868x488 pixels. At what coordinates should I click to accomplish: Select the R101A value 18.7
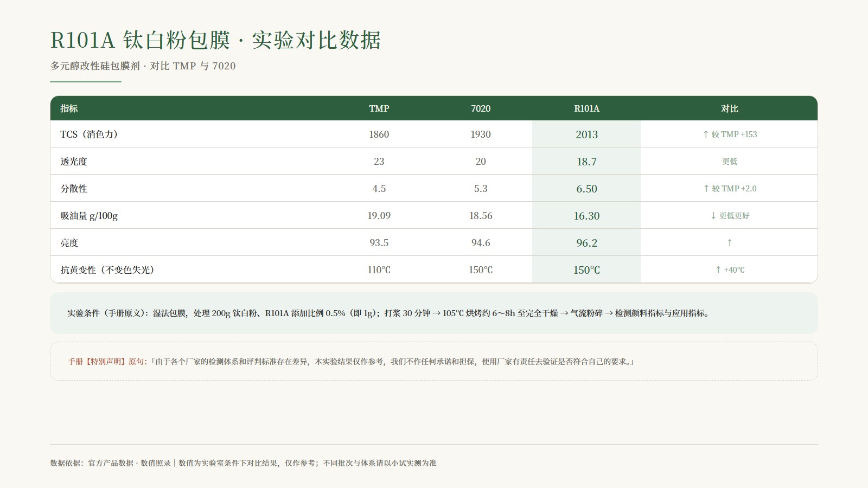pos(587,161)
